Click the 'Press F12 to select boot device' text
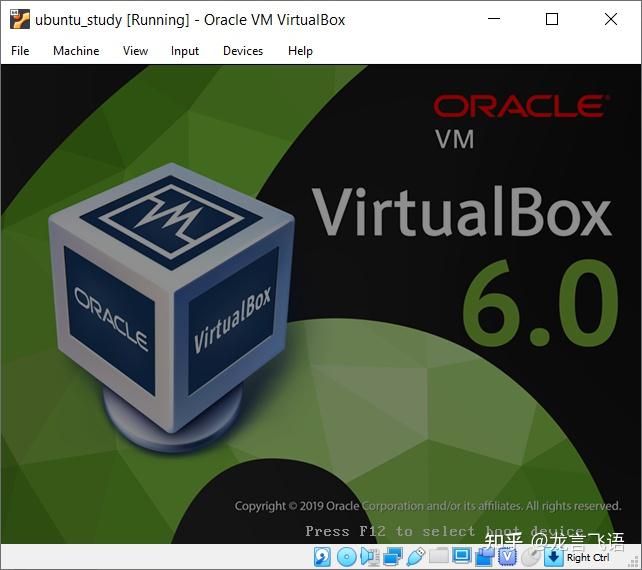Viewport: 642px width, 570px height. (x=445, y=531)
